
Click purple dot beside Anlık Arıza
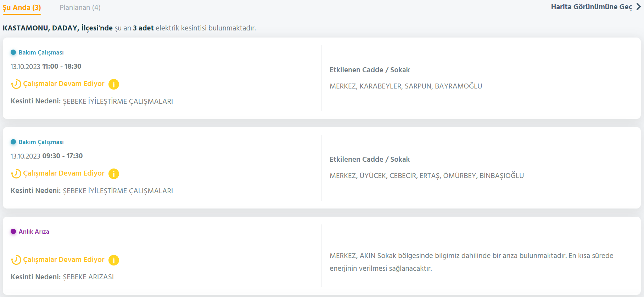(x=13, y=232)
